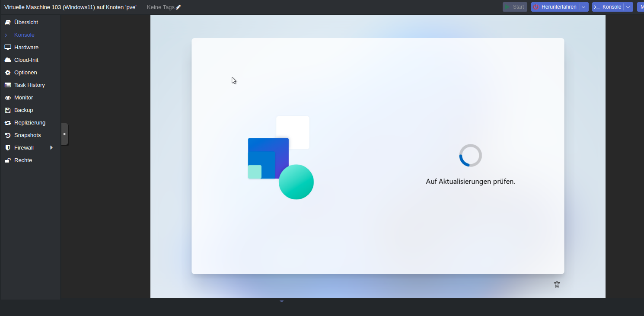Click the loading spinner in the setup window
Screen dimensions: 644x316
(470, 155)
